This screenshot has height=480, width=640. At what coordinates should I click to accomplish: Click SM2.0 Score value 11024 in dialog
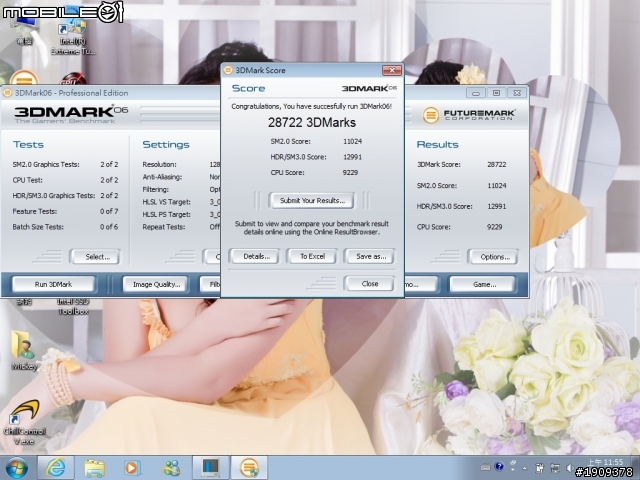pyautogui.click(x=352, y=141)
